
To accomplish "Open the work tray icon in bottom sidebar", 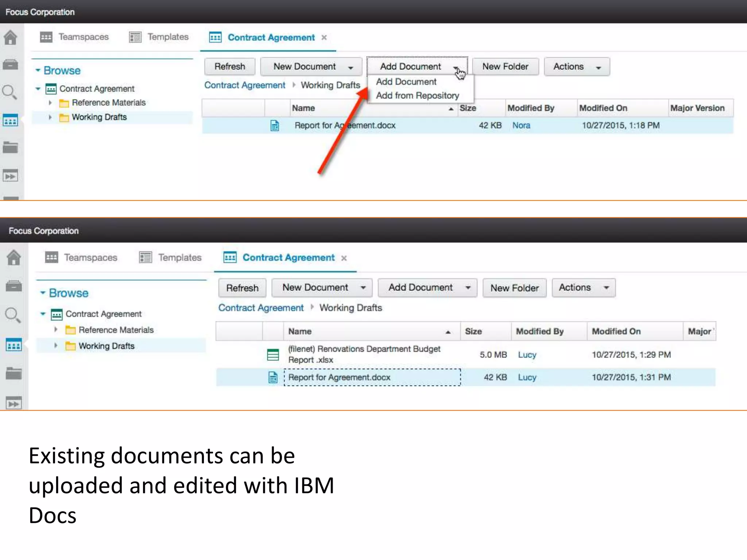I will pos(14,286).
